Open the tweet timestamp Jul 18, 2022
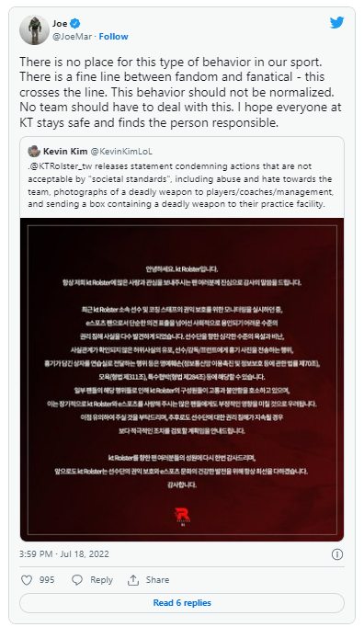Screen dimensions: 364x627 pos(64,554)
